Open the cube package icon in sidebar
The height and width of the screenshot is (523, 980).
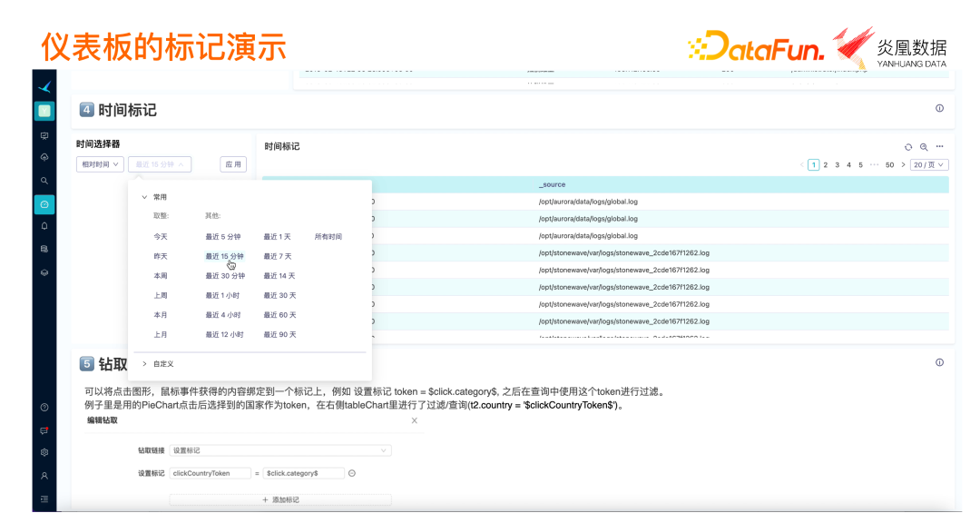coord(44,272)
